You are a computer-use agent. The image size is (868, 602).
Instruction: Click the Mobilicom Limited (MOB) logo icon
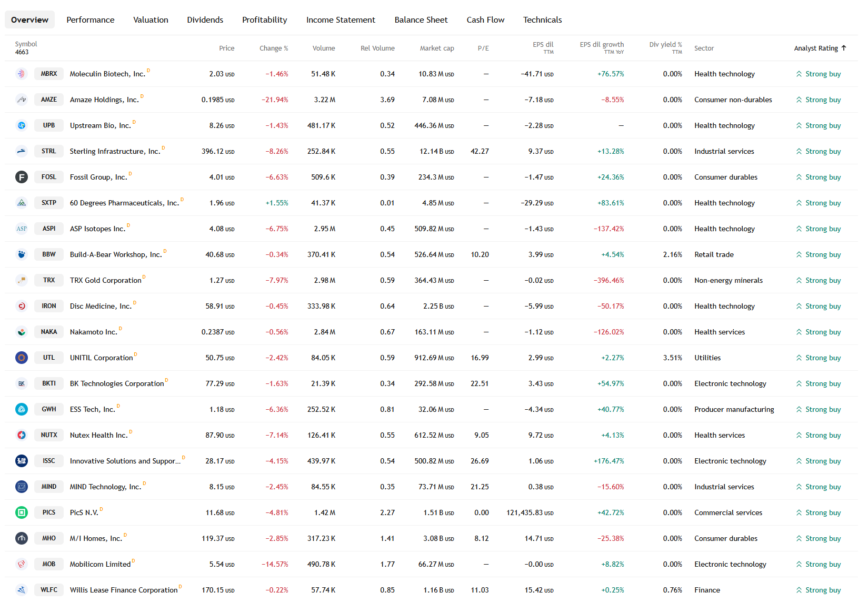[22, 564]
